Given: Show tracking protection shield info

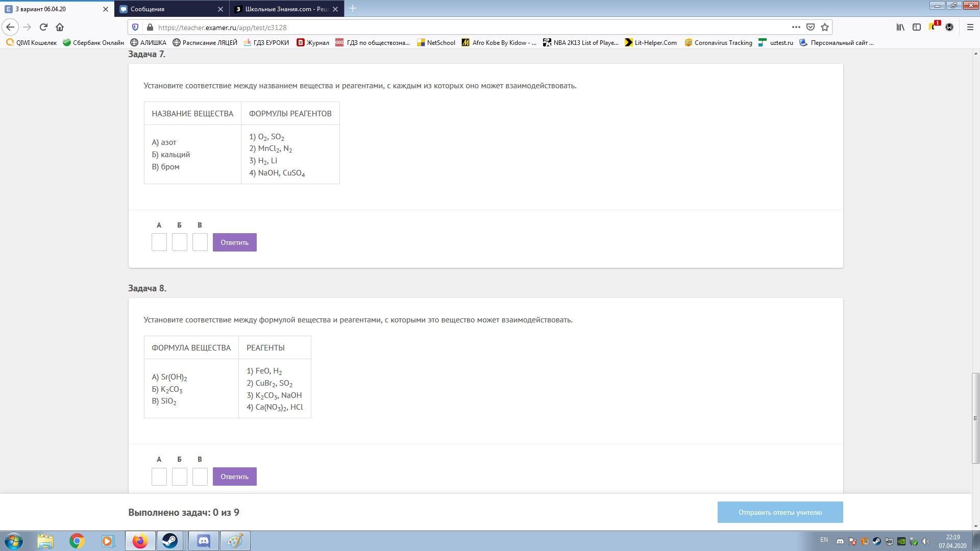Looking at the screenshot, I should 135,27.
